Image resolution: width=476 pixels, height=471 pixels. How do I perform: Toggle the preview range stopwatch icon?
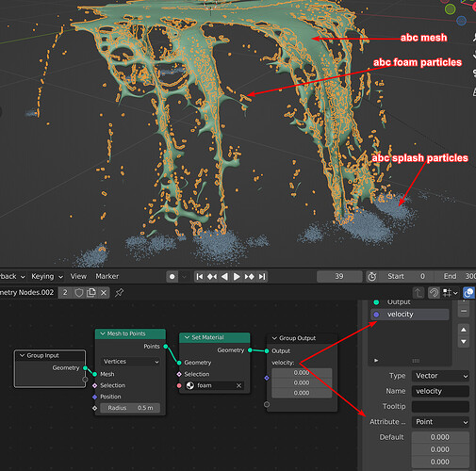pyautogui.click(x=372, y=277)
